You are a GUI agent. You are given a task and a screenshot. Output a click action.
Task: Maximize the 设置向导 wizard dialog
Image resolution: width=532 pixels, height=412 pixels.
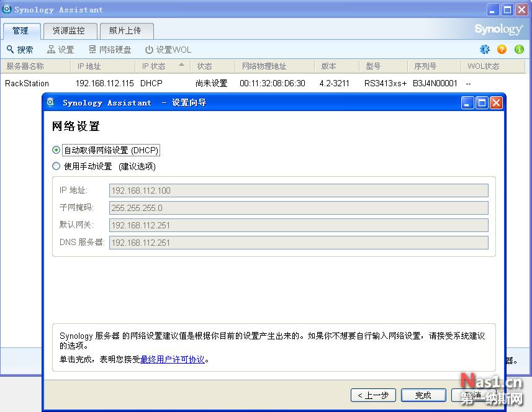click(482, 102)
